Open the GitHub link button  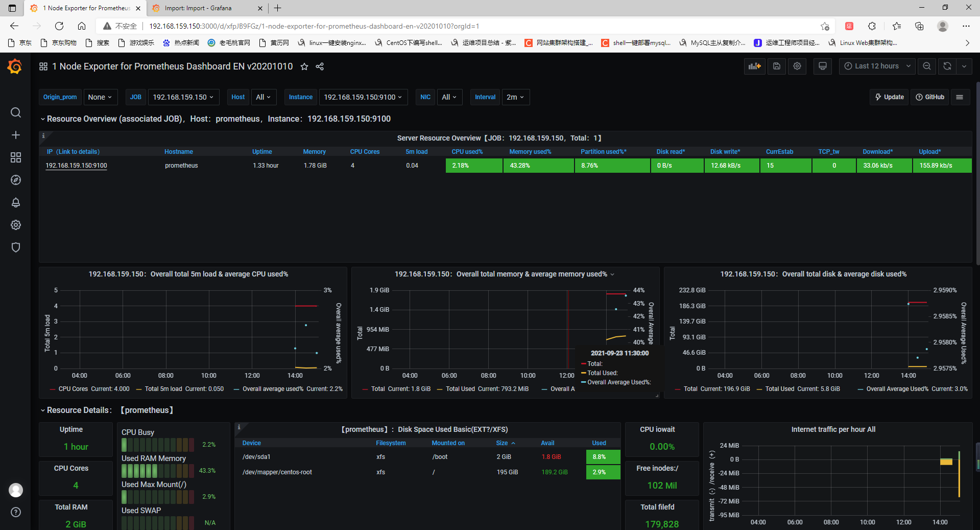pos(929,97)
